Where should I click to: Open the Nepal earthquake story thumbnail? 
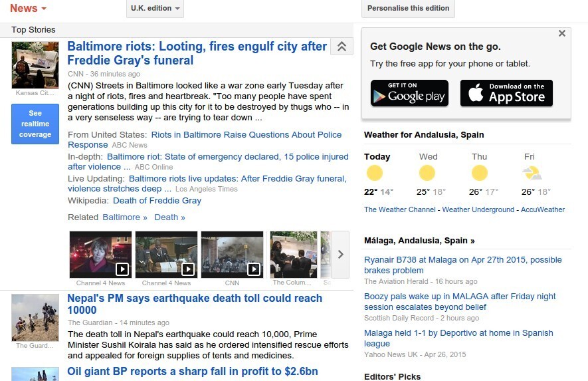[35, 318]
